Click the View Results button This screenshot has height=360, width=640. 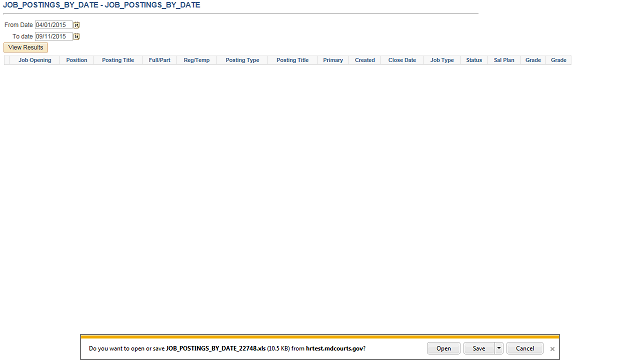click(26, 48)
